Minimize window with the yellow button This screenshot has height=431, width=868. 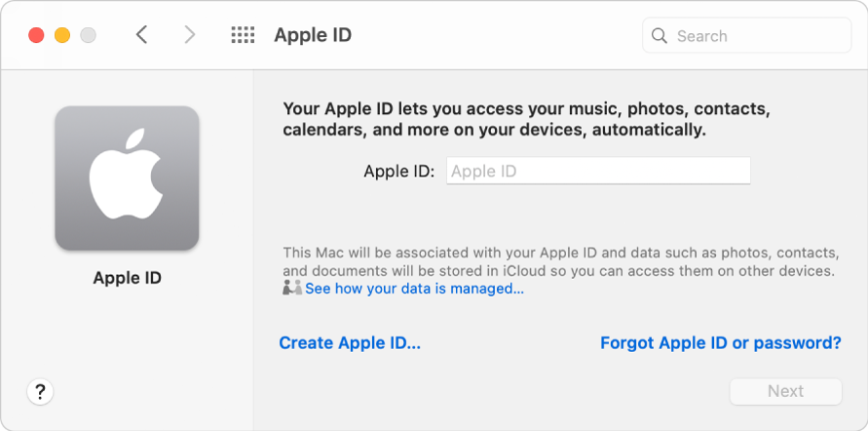(x=61, y=35)
